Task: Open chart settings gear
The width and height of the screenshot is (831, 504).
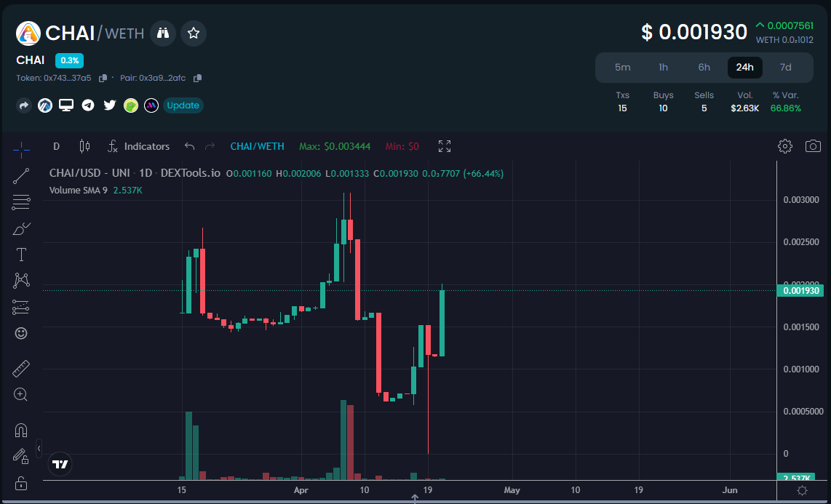Action: click(785, 146)
